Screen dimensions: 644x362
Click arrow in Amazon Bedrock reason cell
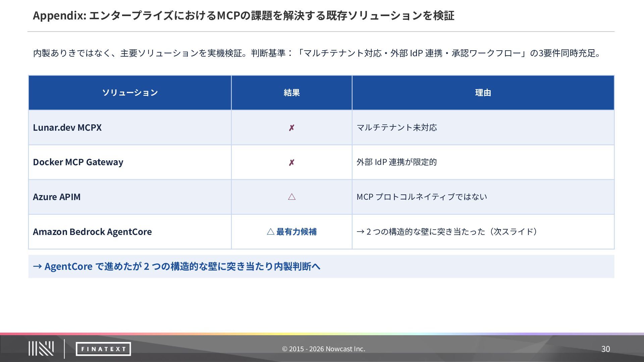(x=360, y=232)
